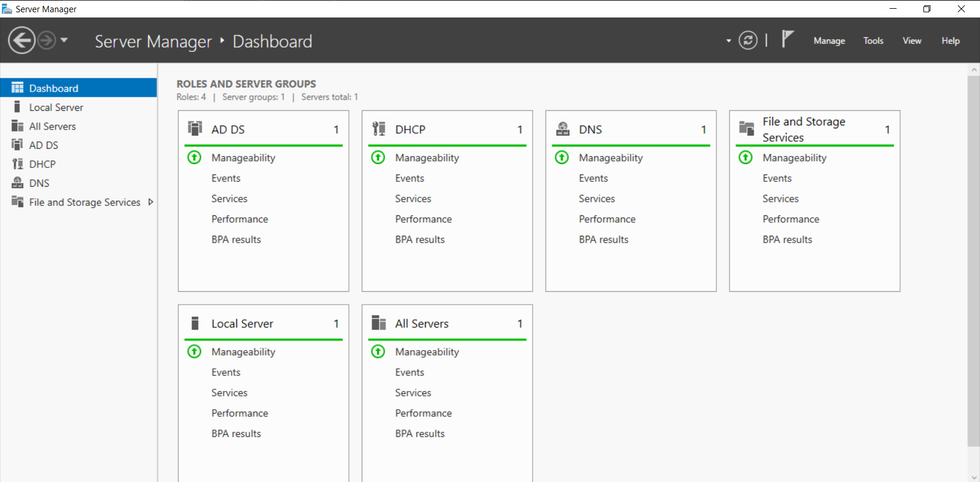Open dropdown arrow left of refresh icon
This screenshot has height=482, width=980.
pyautogui.click(x=729, y=41)
